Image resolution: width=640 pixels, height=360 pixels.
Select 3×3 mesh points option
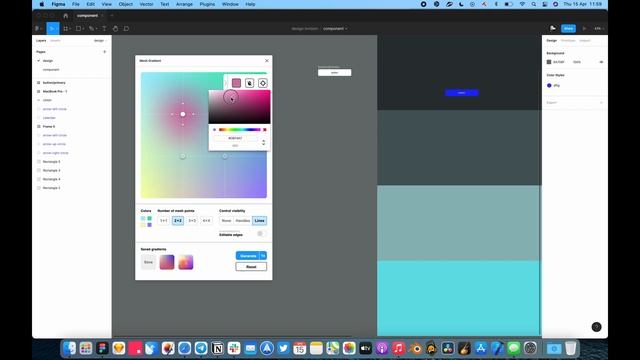192,220
